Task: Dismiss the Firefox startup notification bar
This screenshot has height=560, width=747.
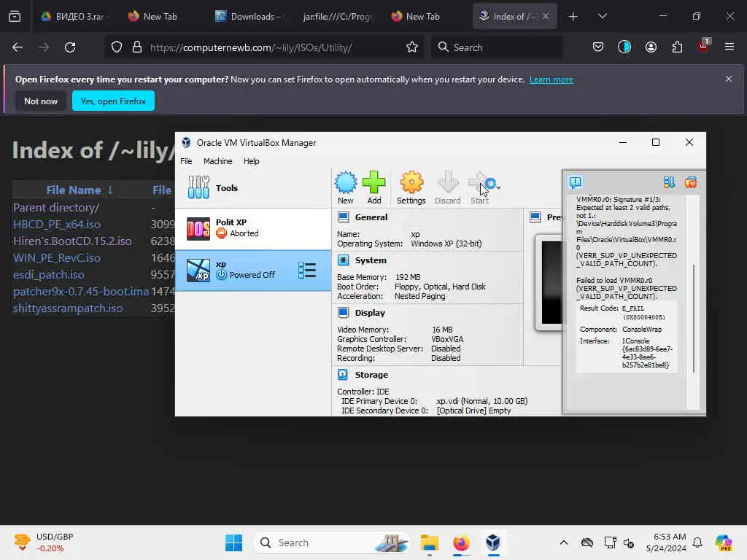Action: (729, 79)
